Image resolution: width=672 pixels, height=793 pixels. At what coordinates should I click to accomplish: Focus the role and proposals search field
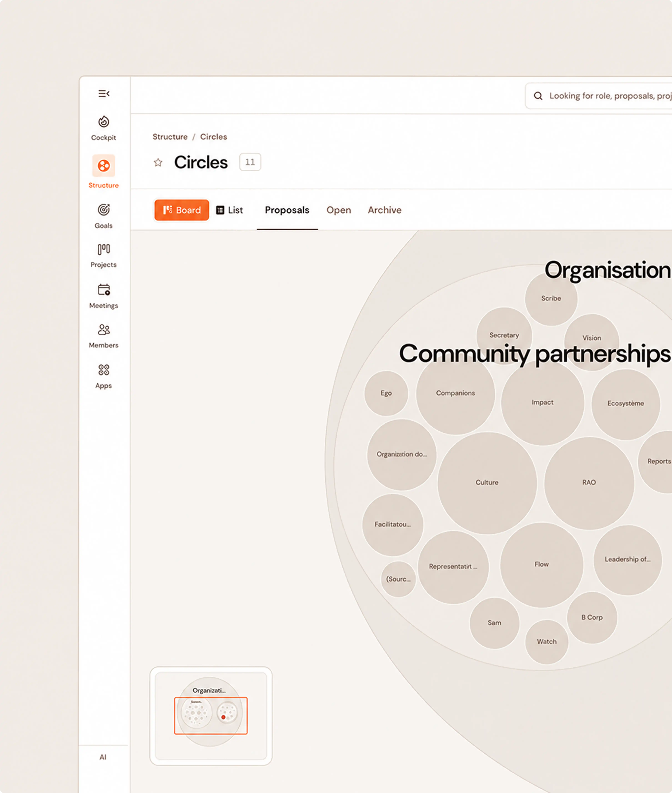598,96
